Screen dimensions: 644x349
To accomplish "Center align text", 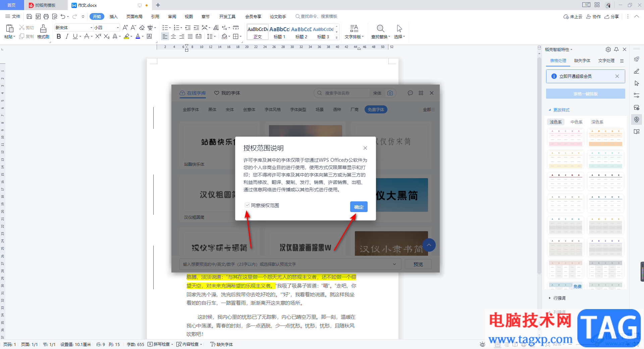I will (173, 36).
